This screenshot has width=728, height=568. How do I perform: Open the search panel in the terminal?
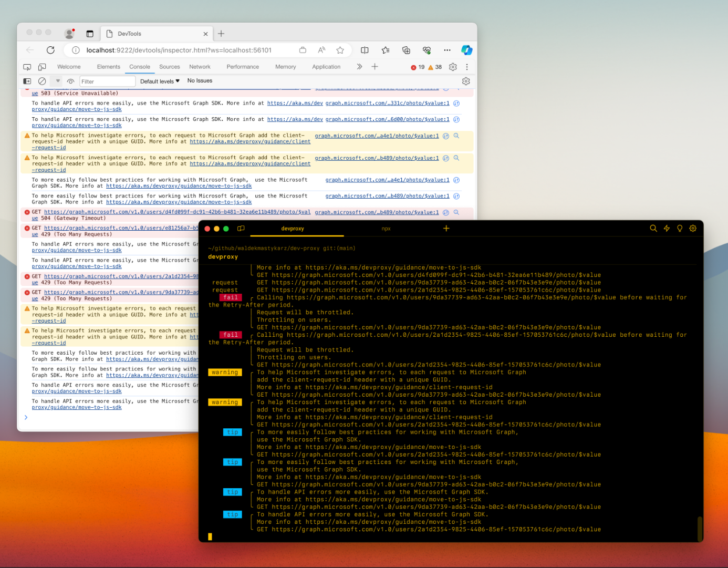[653, 228]
